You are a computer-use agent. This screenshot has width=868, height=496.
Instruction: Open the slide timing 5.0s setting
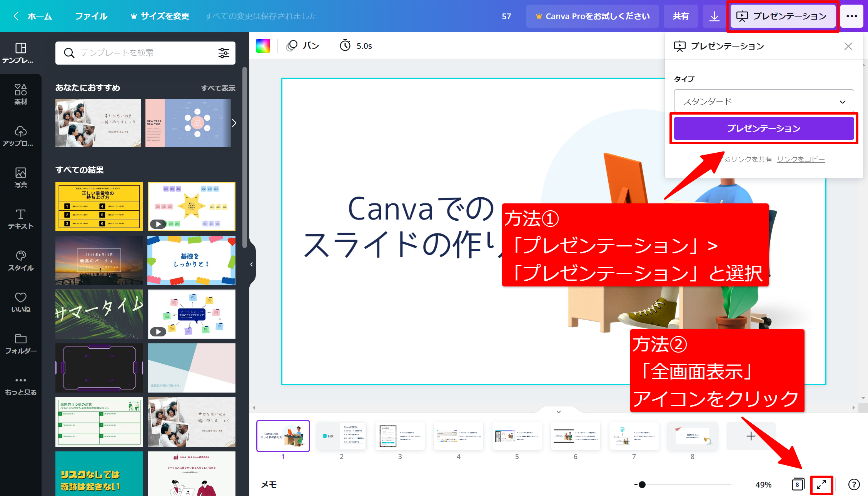click(x=356, y=46)
